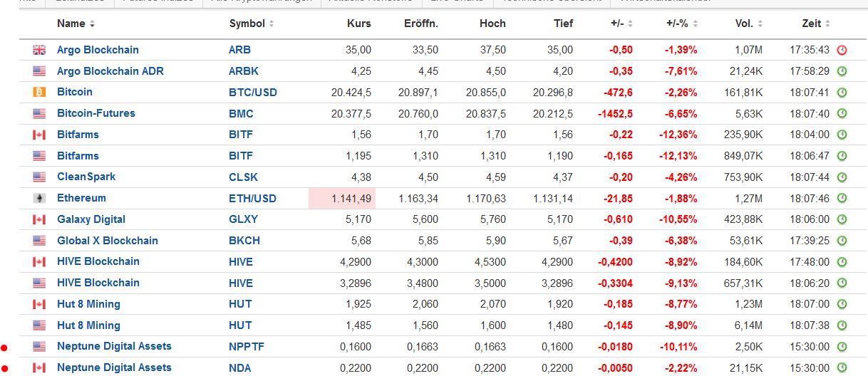This screenshot has height=381, width=868.
Task: Open the Global X Blockchain link
Action: click(x=107, y=241)
